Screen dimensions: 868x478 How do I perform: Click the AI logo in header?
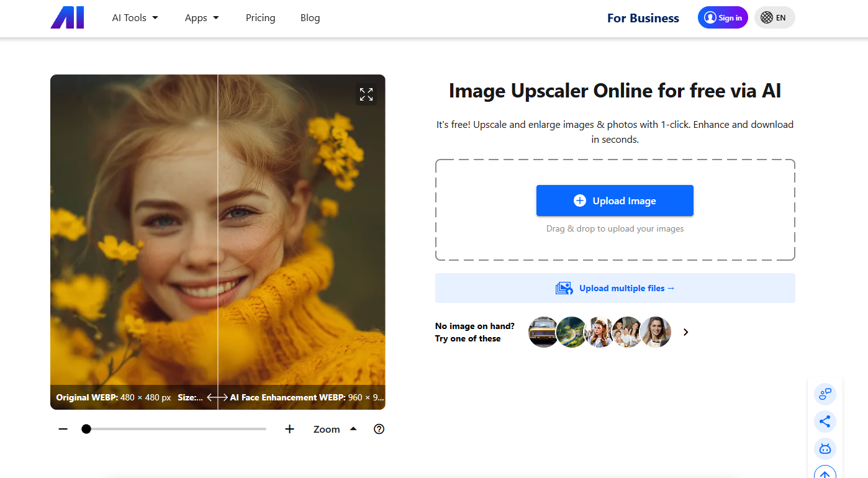[67, 17]
